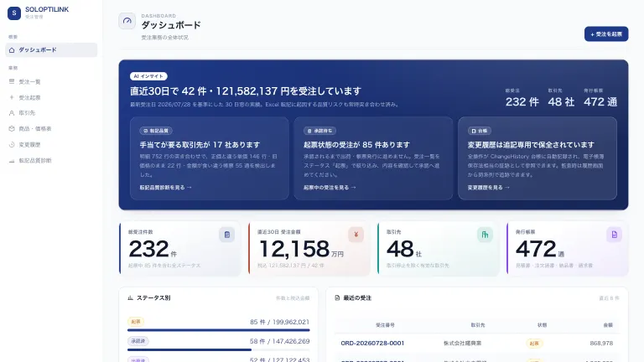Image resolution: width=644 pixels, height=362 pixels.
Task: Click the 取引先 column header in table
Action: point(478,325)
